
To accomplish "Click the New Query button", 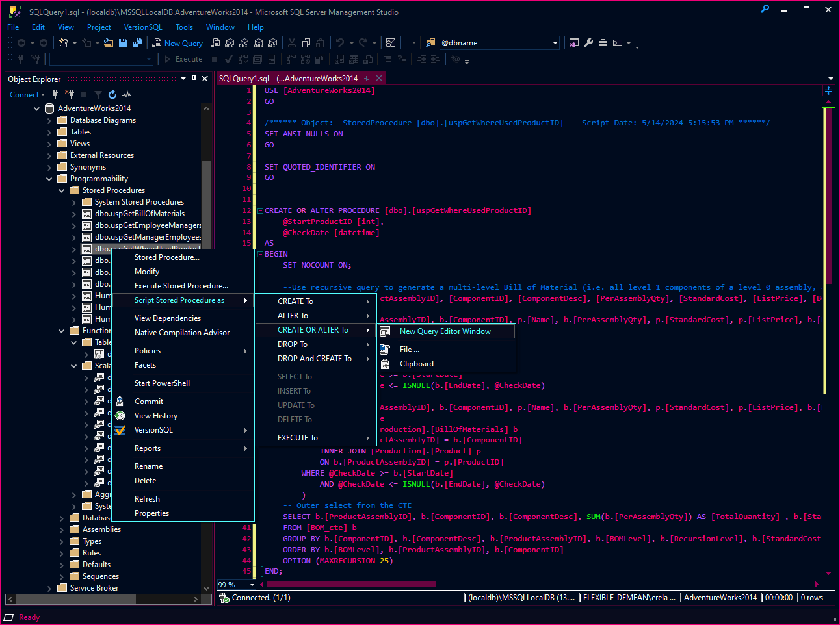I will 177,43.
